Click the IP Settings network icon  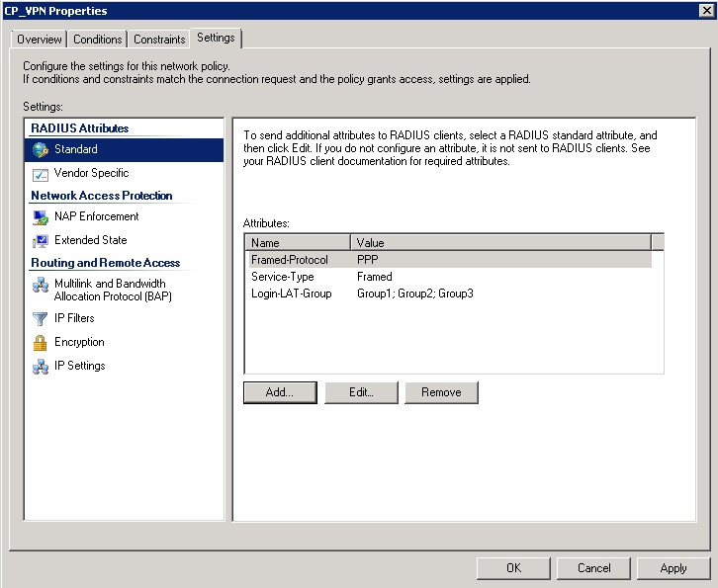point(41,367)
